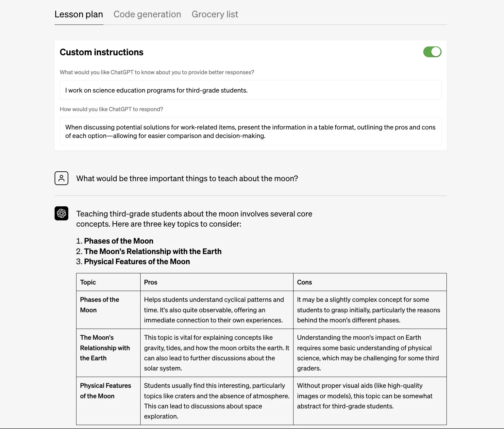504x429 pixels.
Task: Select the Grocery list tab
Action: (215, 14)
